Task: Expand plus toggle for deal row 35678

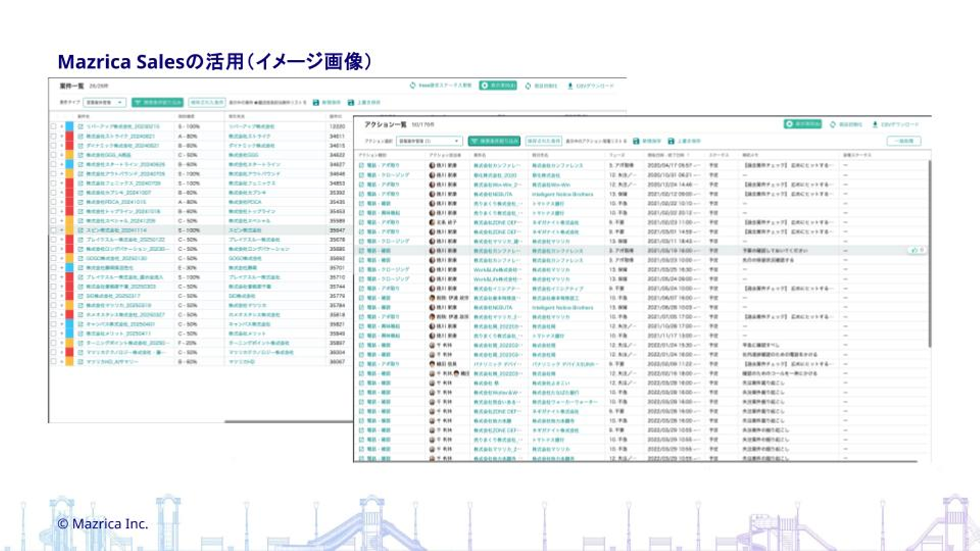Action: point(61,239)
